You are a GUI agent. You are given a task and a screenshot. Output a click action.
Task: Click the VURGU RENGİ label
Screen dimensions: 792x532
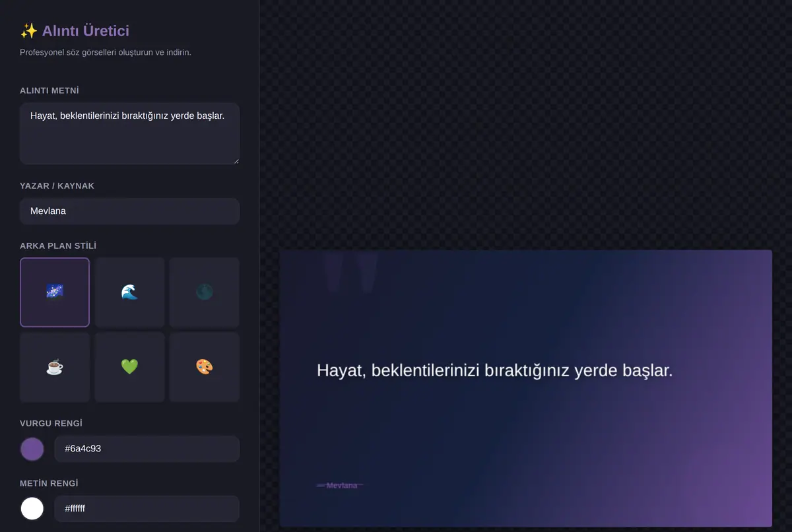[51, 424]
